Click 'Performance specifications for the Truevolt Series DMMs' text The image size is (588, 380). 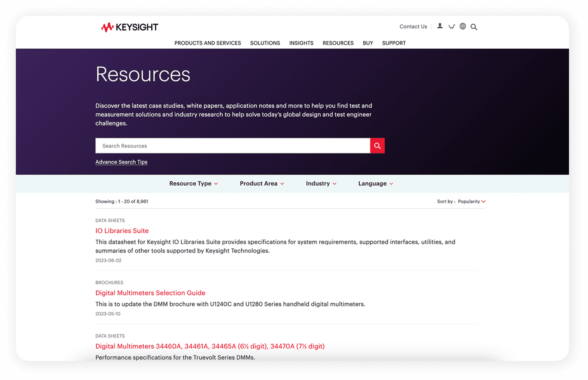[175, 357]
